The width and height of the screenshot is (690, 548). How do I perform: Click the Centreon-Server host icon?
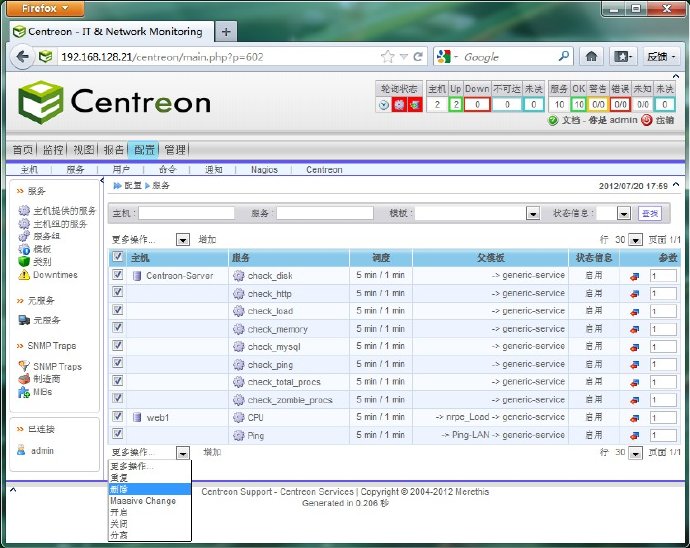pos(137,276)
